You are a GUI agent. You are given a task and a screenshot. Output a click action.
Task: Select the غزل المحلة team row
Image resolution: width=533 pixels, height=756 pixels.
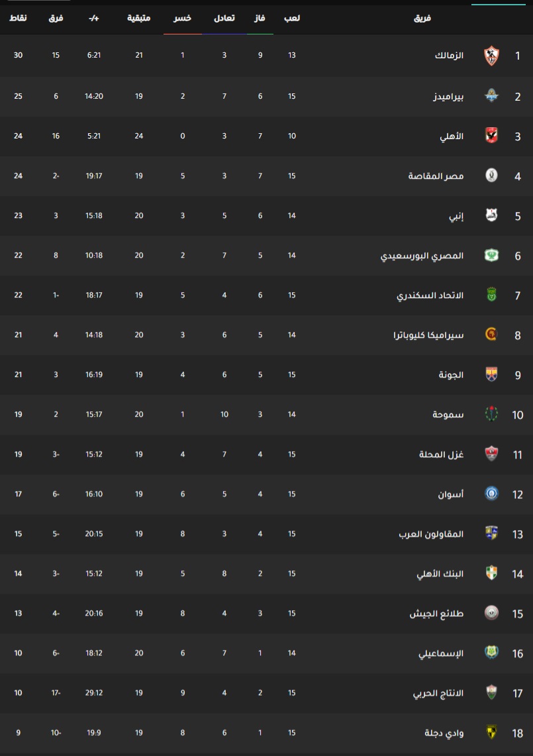(266, 454)
